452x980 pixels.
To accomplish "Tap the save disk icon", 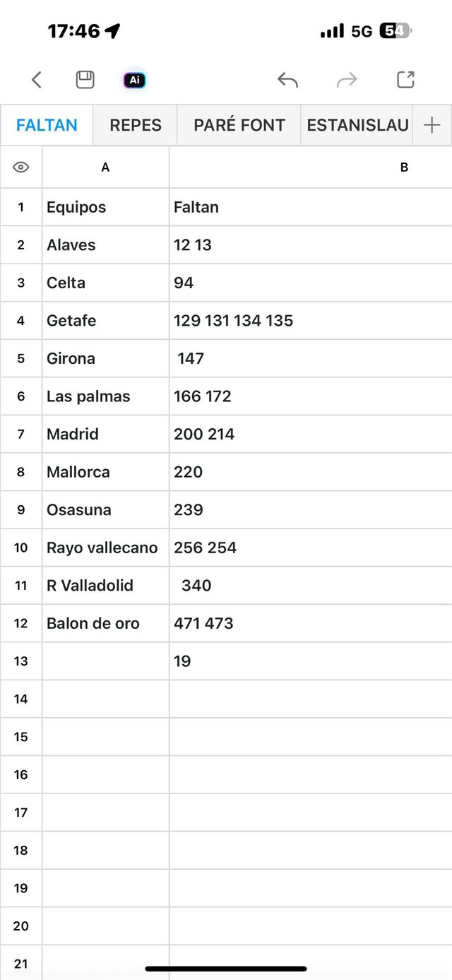I will tap(85, 80).
